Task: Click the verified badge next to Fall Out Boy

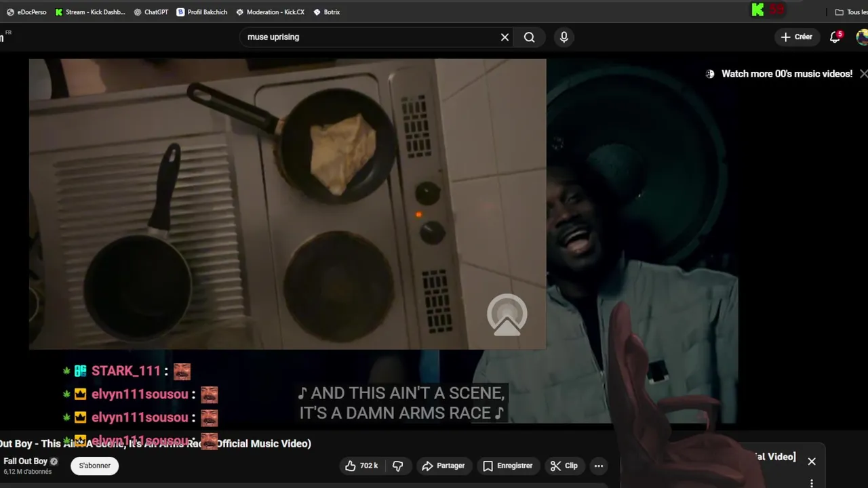Action: click(54, 462)
